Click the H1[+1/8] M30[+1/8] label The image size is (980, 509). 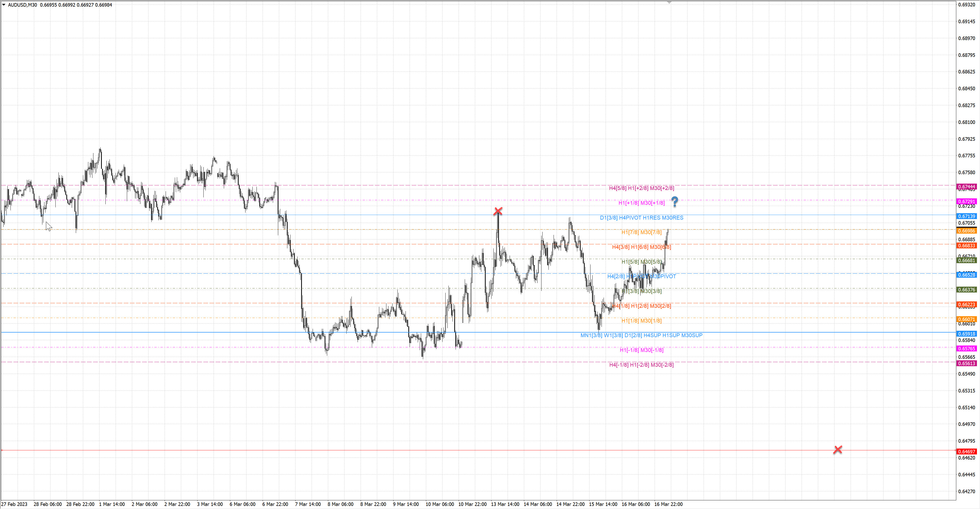(x=641, y=203)
